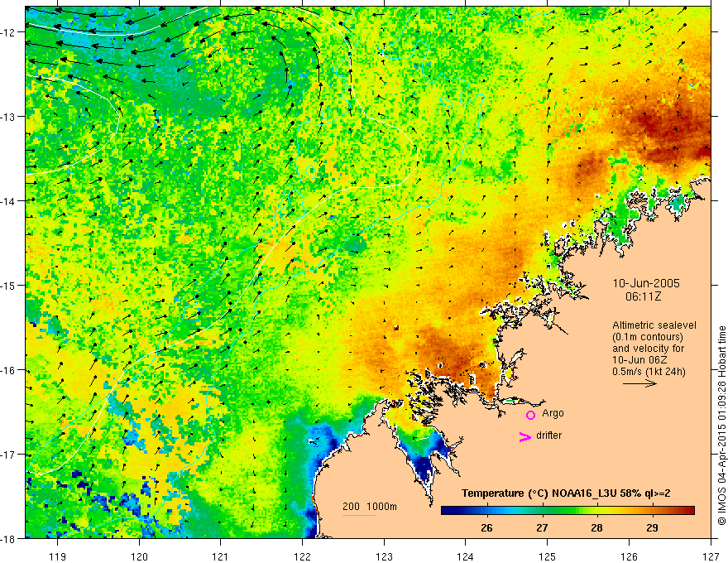The height and width of the screenshot is (563, 728).
Task: Click longitude axis label 124
Action: [466, 556]
